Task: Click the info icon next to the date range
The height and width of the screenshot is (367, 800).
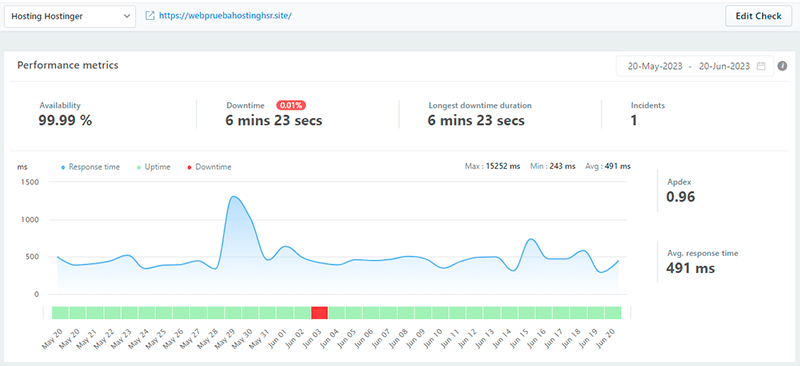Action: 782,66
